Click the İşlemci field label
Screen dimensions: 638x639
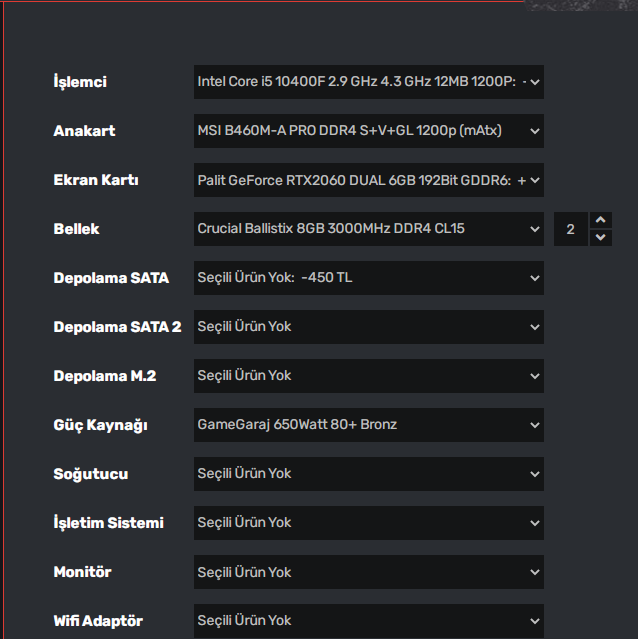point(80,82)
